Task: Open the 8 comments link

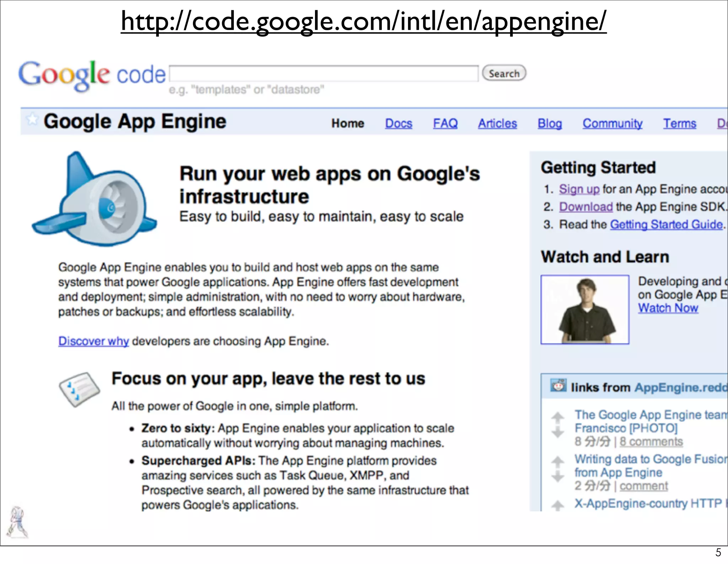Action: pos(651,441)
